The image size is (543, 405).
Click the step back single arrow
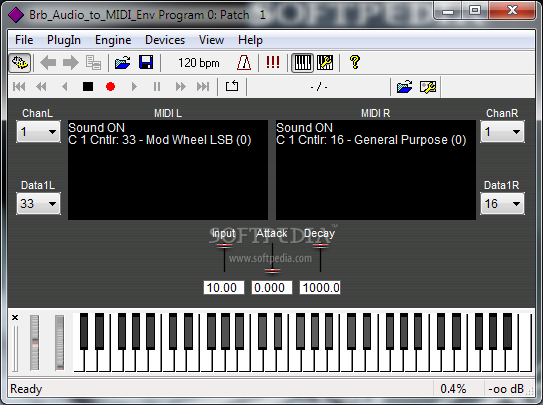(x=64, y=86)
